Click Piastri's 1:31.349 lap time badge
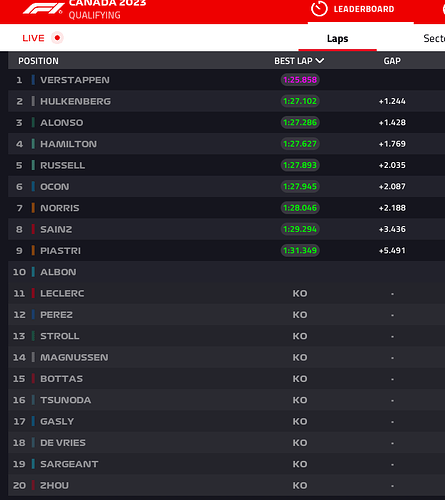Viewport: 445px width, 500px height. tap(300, 250)
